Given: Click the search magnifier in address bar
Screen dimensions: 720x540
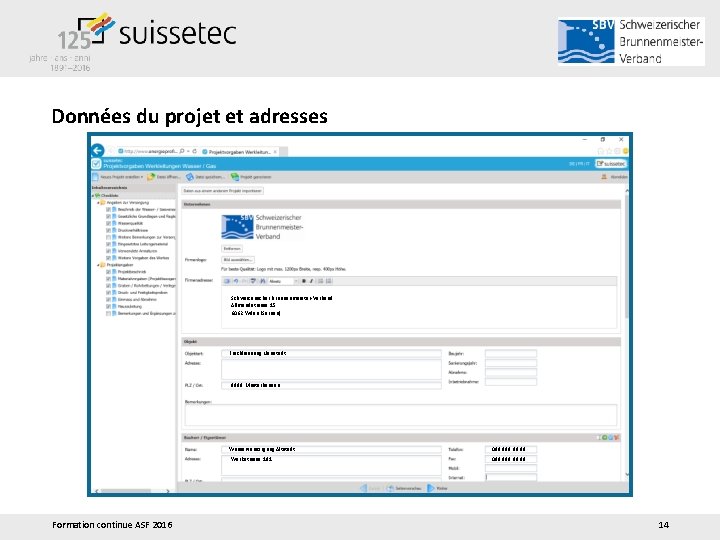Looking at the screenshot, I should (x=182, y=151).
